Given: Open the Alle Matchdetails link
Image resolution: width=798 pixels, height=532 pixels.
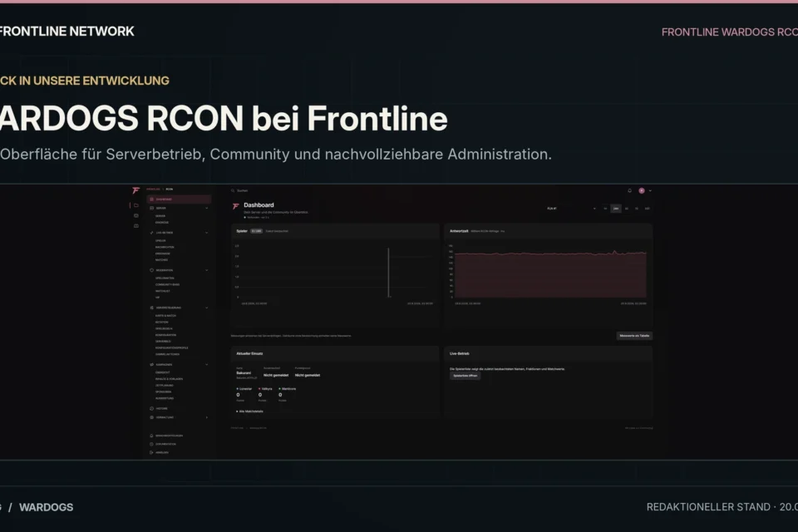Looking at the screenshot, I should [250, 411].
